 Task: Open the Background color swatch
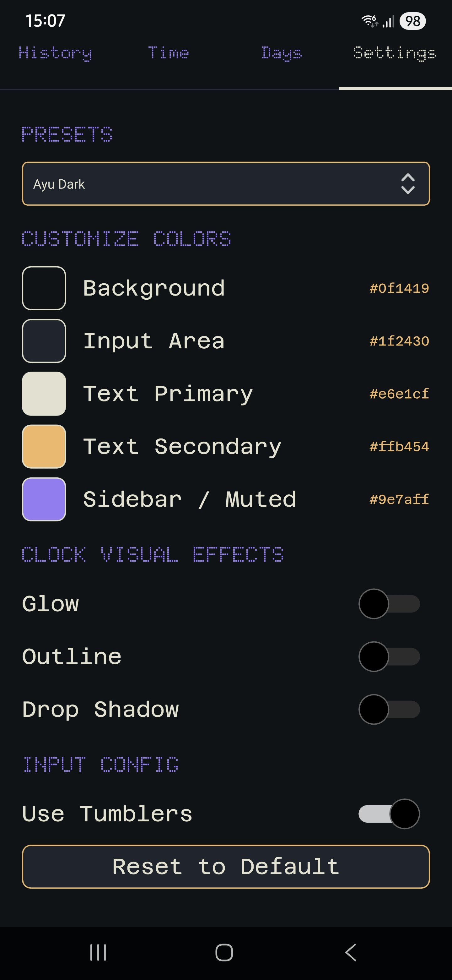coord(43,288)
